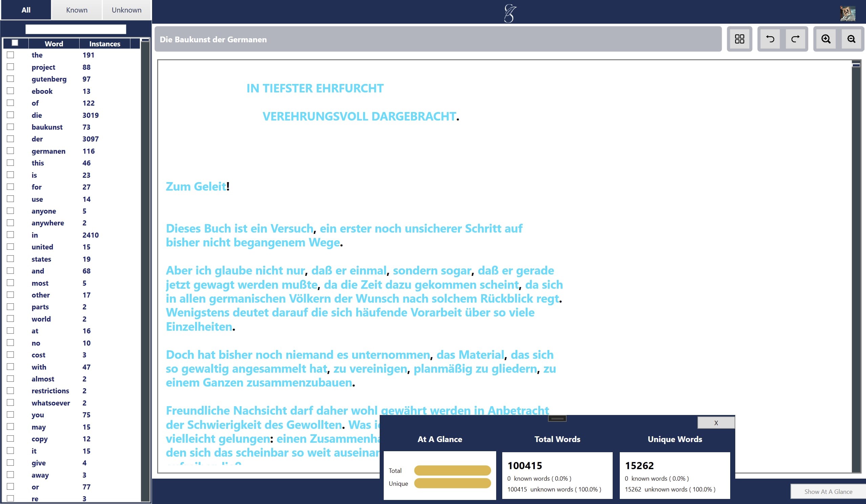
Task: Tick the checkbox beside 'restrictions'
Action: (10, 391)
